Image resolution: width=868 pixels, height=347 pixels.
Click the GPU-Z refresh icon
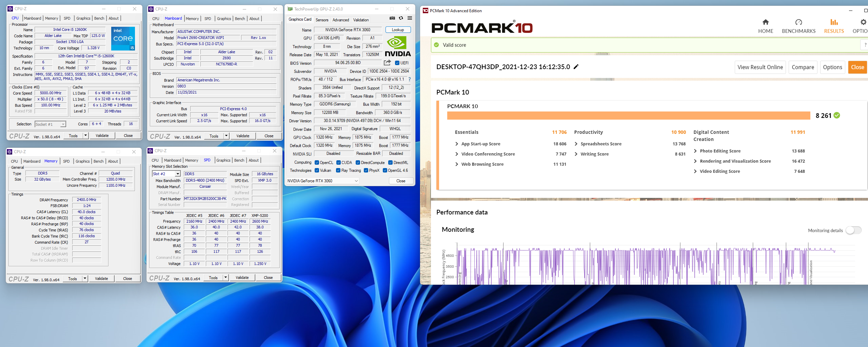click(401, 18)
